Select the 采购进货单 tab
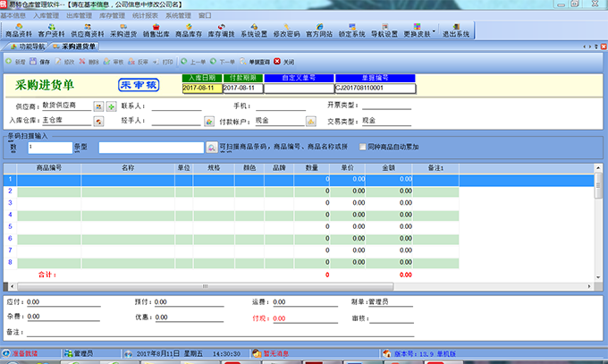Image resolution: width=608 pixels, height=364 pixels. click(74, 47)
